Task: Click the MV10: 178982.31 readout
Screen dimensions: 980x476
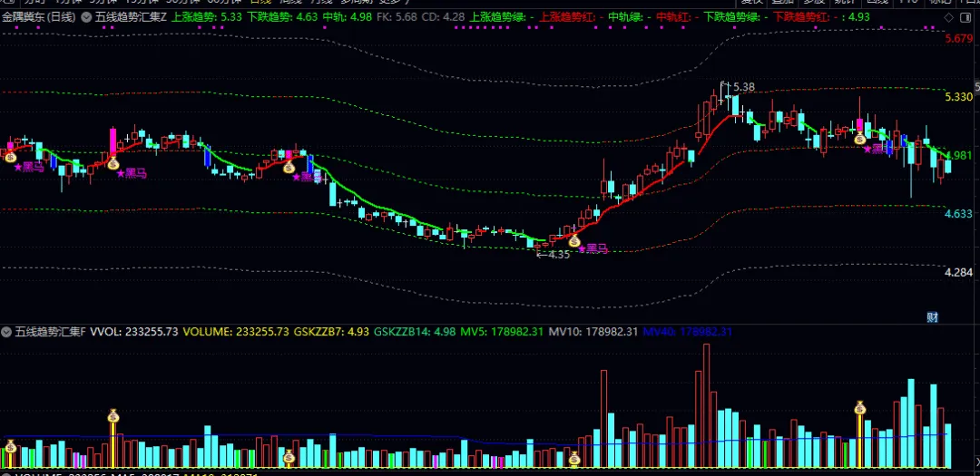Action: coord(593,332)
